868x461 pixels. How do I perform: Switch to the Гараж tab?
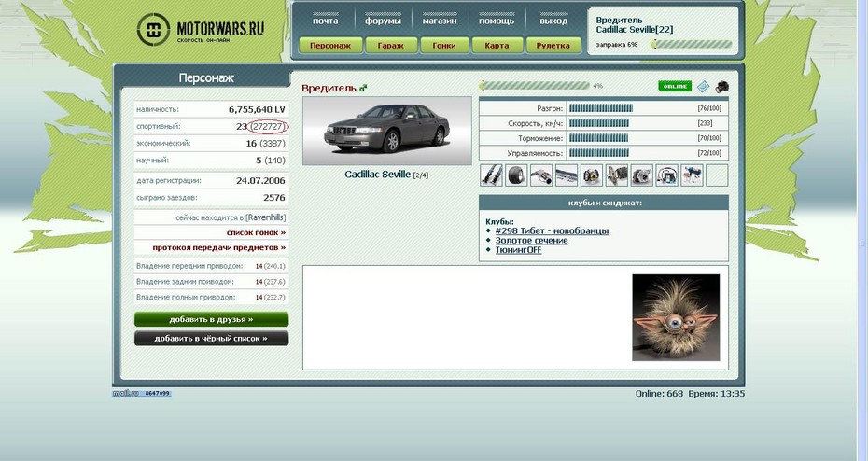pos(391,46)
